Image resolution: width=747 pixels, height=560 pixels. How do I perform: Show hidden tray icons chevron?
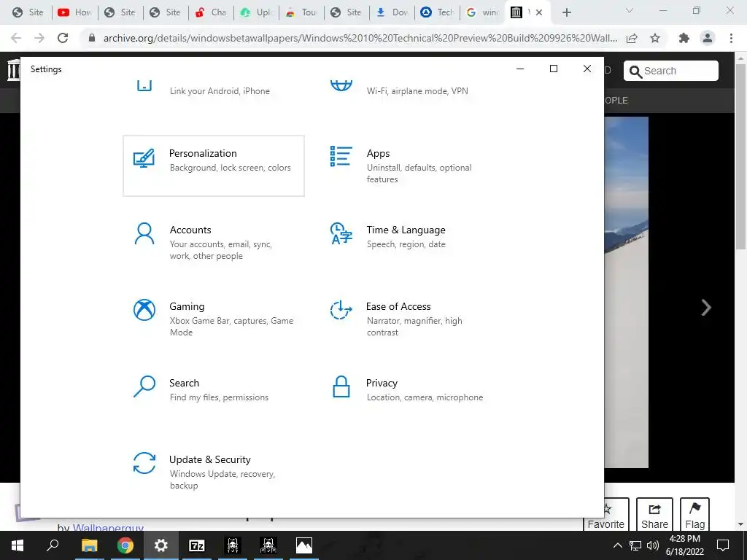pos(617,545)
